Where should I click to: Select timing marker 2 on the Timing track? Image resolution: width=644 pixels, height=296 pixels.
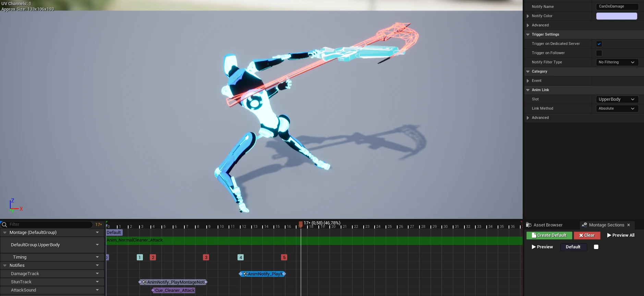pyautogui.click(x=153, y=257)
